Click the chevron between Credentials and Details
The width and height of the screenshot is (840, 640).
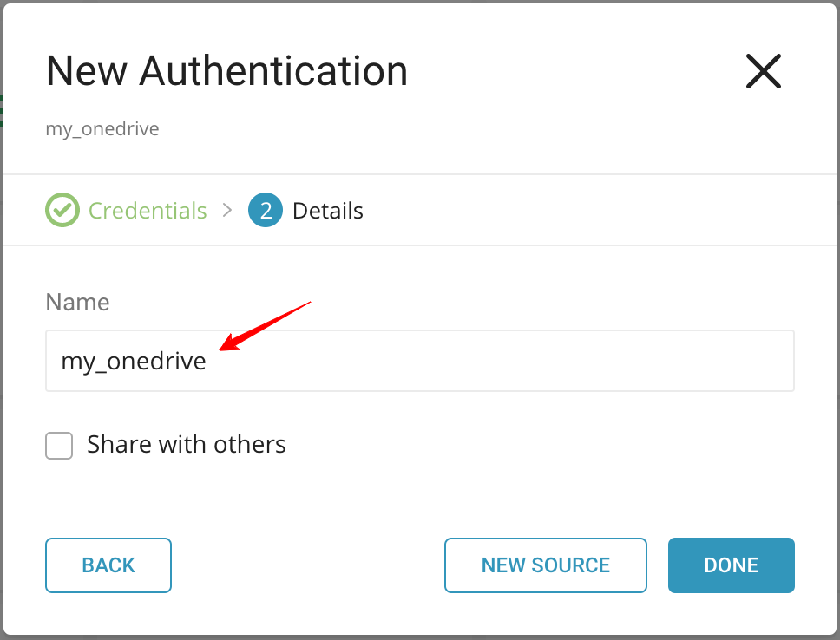pos(227,210)
